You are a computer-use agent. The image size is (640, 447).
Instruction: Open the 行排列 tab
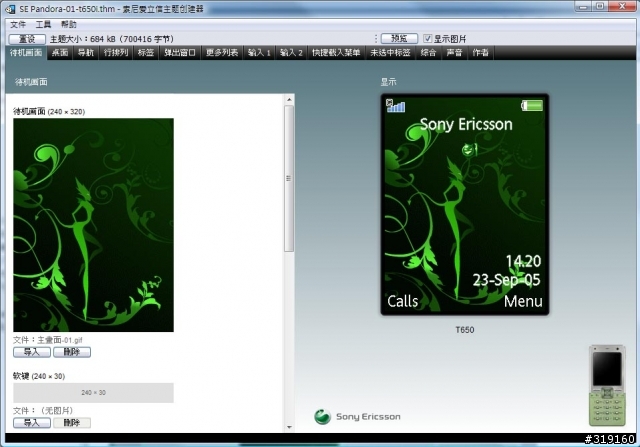pos(116,53)
